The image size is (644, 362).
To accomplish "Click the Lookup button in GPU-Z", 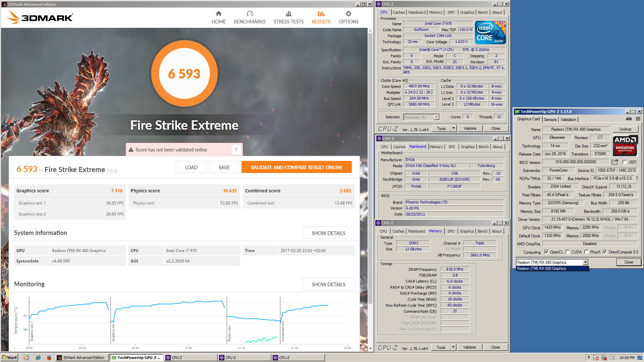I will tap(625, 129).
